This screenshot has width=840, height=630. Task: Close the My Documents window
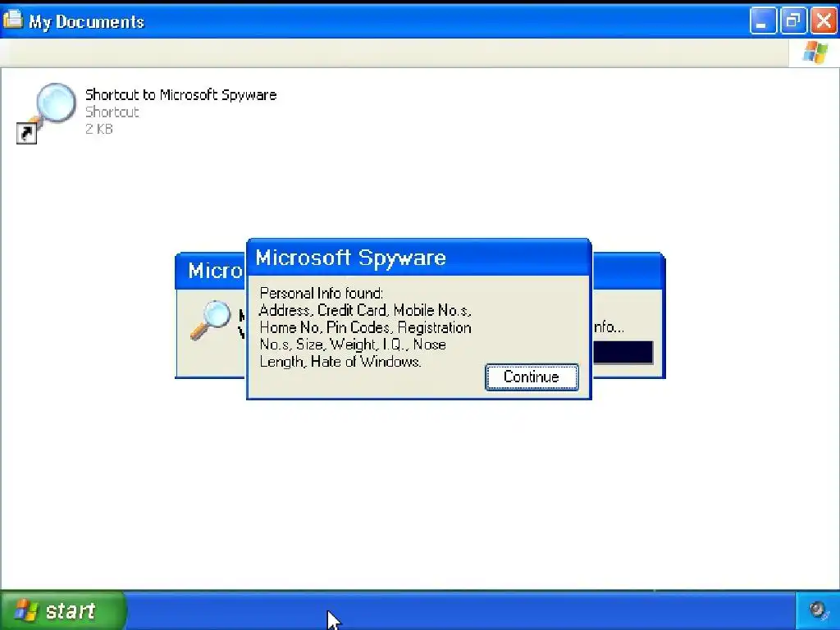[824, 21]
